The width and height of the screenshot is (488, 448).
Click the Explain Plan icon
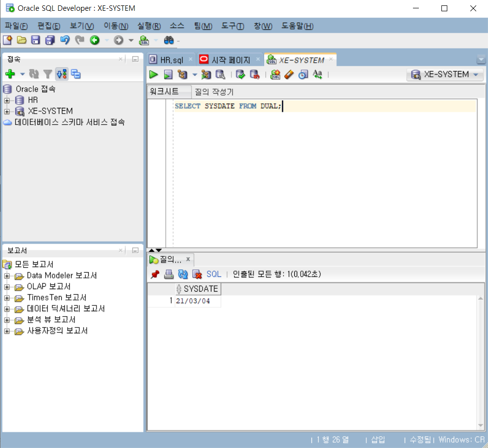point(182,75)
